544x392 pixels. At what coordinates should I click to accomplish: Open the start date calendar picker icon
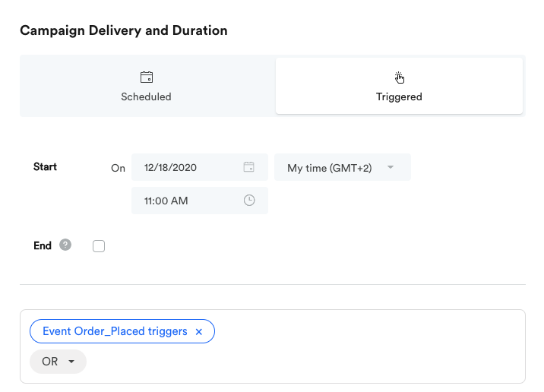pyautogui.click(x=248, y=167)
